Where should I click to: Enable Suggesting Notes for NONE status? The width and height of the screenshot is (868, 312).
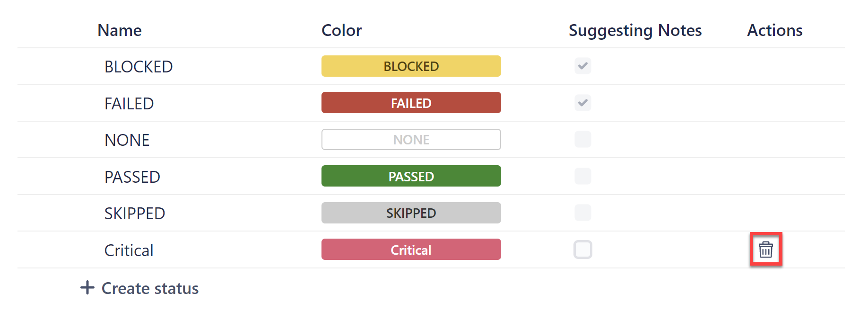(582, 139)
